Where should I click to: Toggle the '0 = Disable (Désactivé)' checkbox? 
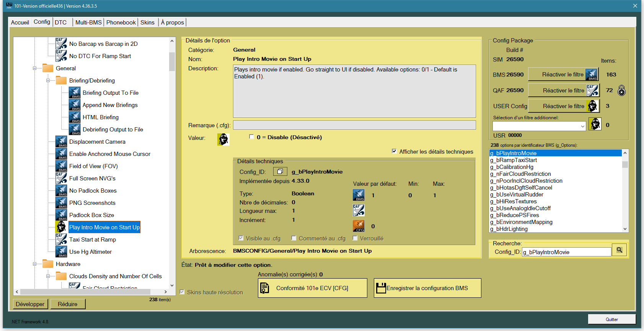(251, 137)
